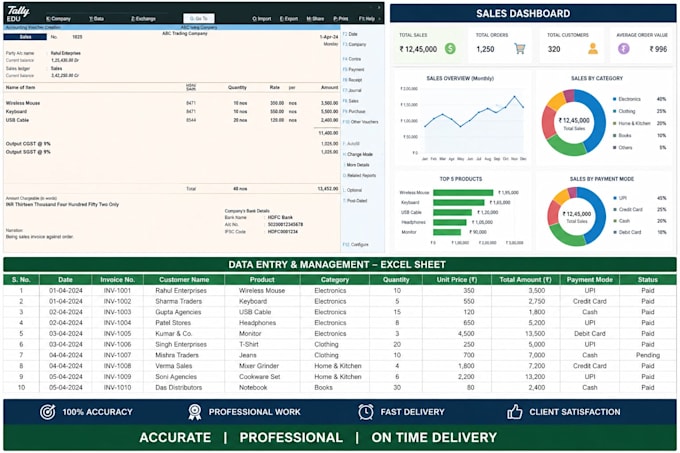
Task: Click the Sales voucher type label in the voucher header
Action: pos(25,37)
